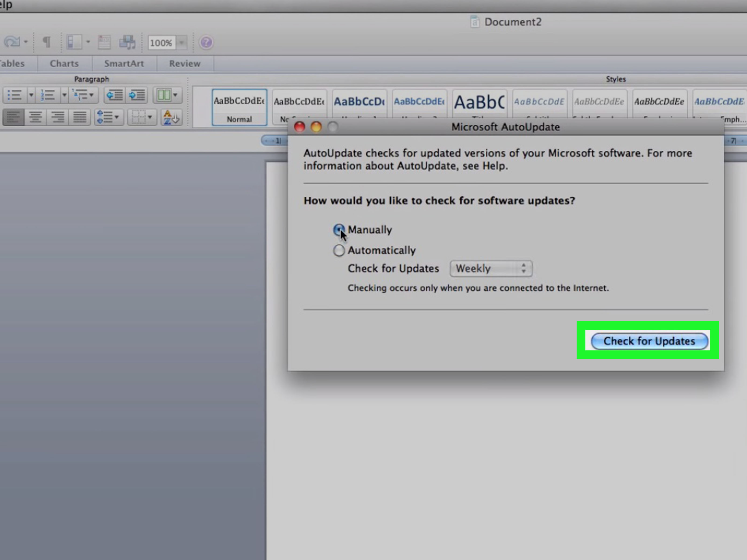The height and width of the screenshot is (560, 747).
Task: Center align text icon
Action: click(35, 117)
